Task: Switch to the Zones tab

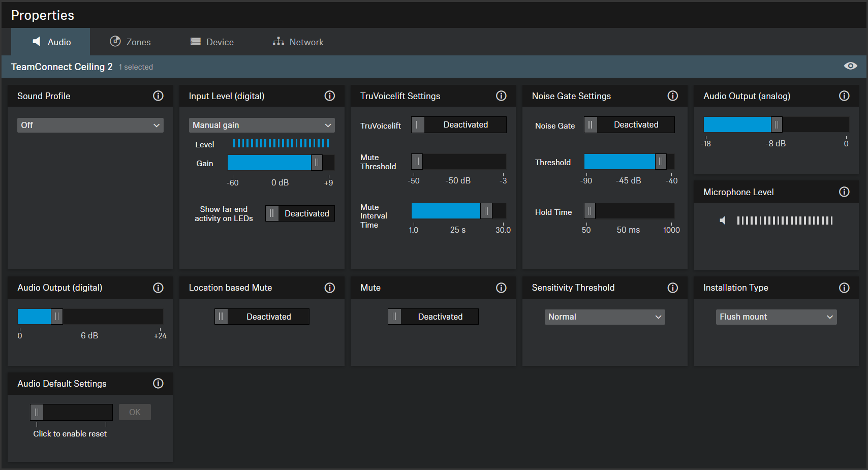Action: tap(131, 42)
